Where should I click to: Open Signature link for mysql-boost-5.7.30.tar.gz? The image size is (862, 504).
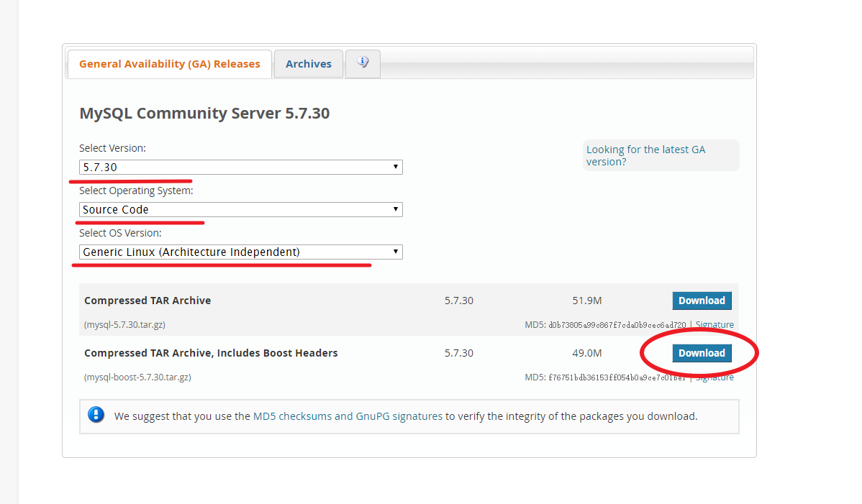(714, 377)
